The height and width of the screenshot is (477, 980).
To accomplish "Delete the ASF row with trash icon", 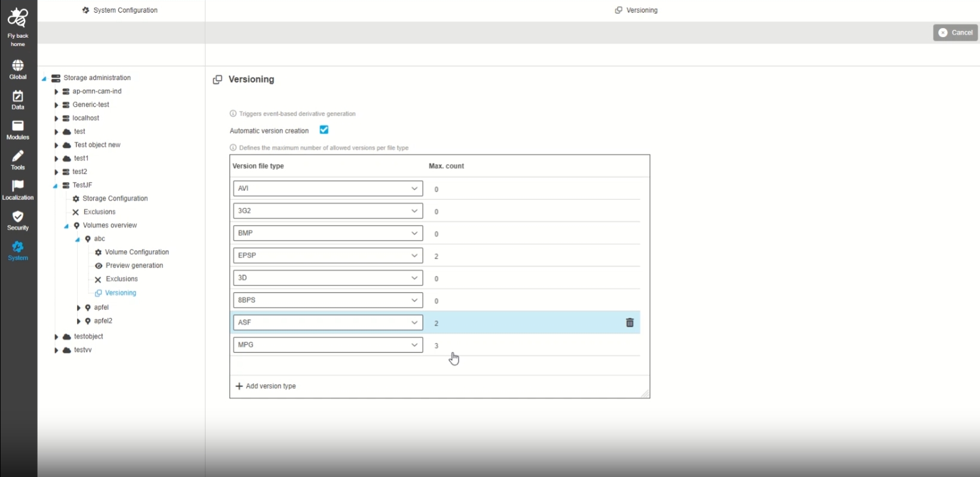I will point(630,323).
